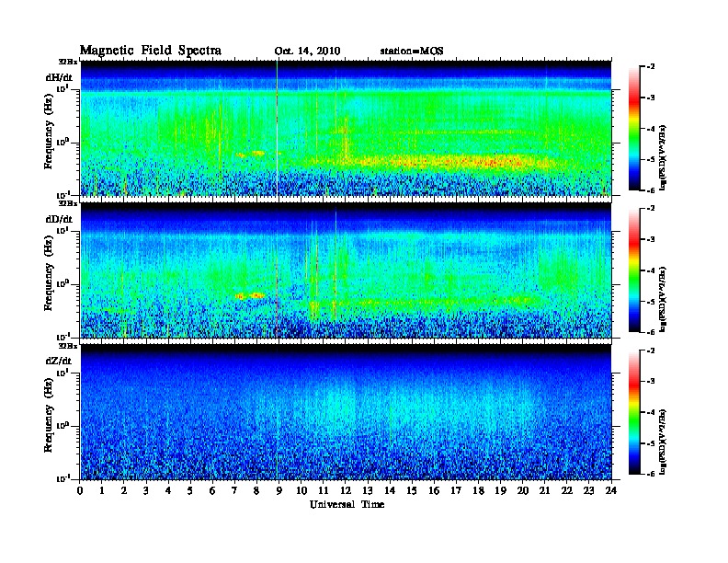Click the hour "13" tick label on the time axis
The width and height of the screenshot is (728, 563).
(368, 490)
